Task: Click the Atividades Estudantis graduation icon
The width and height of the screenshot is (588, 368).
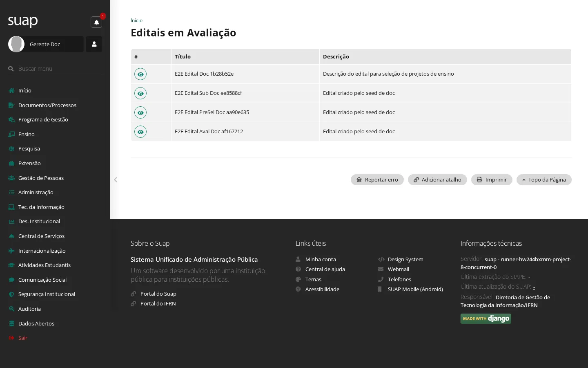Action: (11, 265)
